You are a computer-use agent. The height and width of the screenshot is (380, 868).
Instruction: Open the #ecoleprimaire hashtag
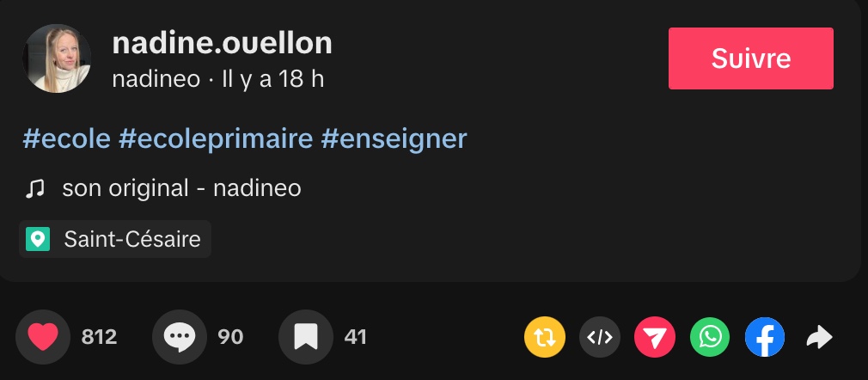[216, 138]
